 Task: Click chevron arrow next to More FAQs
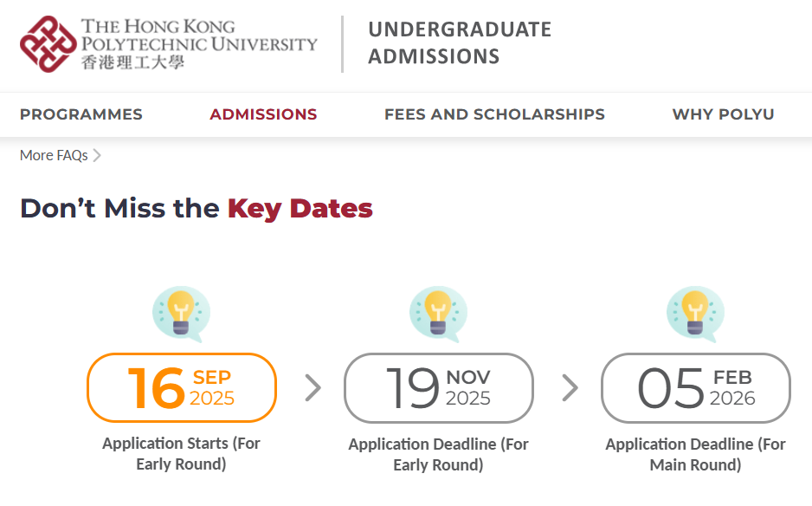tap(97, 156)
